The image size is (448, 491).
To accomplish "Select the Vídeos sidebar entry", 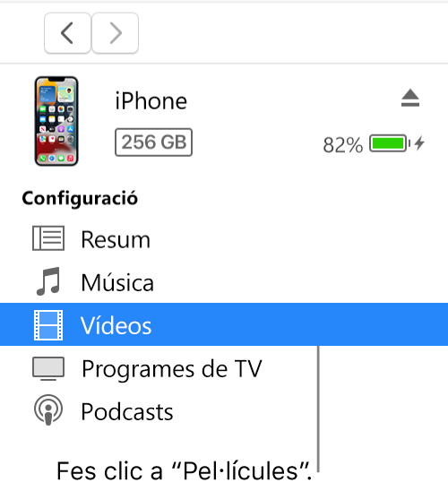I will 224,324.
